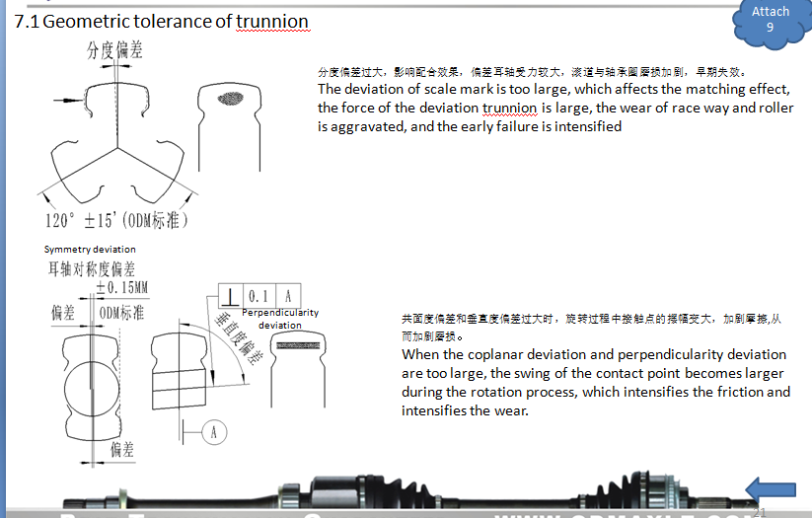Click the trunnion wear pattern drawing with oval mark

[230, 127]
